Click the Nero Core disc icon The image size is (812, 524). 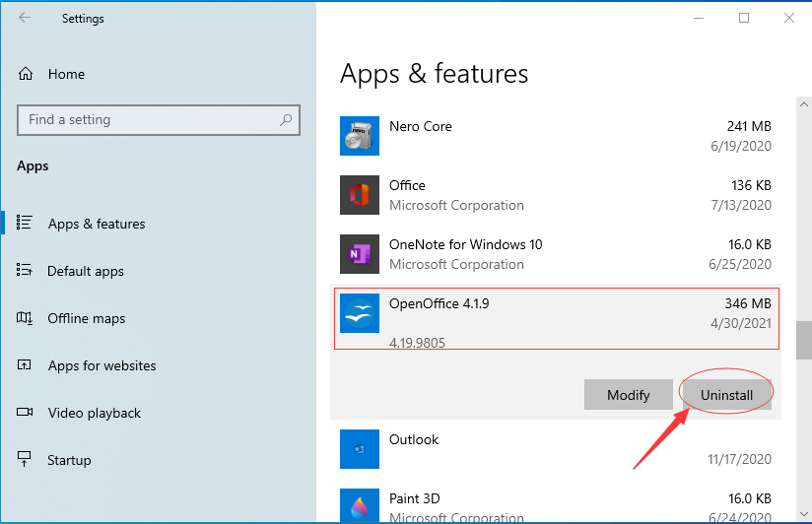coord(360,136)
